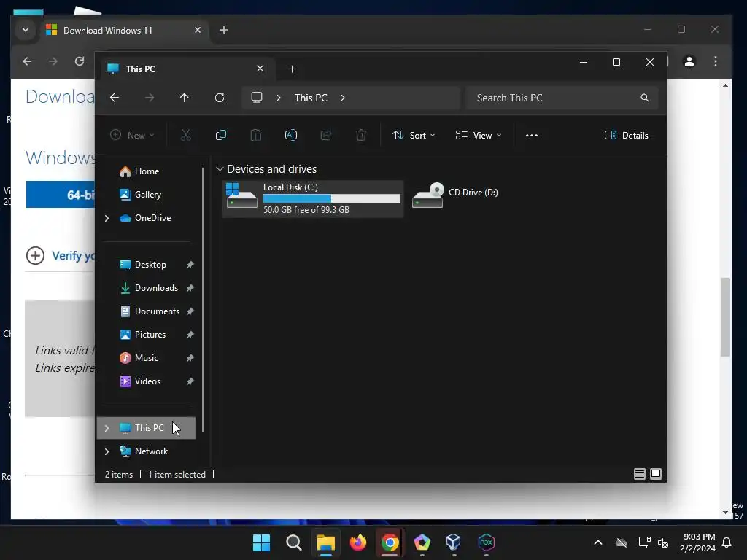Switch to details list view icon
Screen dimensions: 747x560
click(x=639, y=474)
